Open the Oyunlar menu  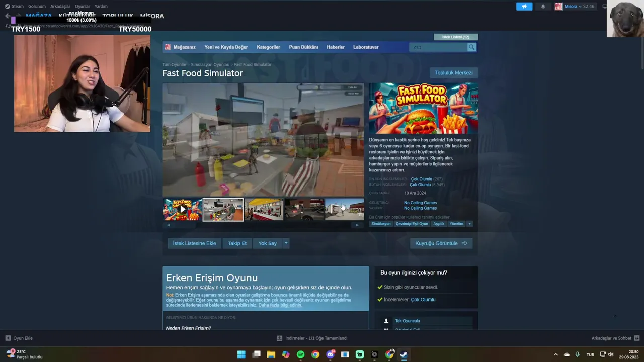[83, 7]
